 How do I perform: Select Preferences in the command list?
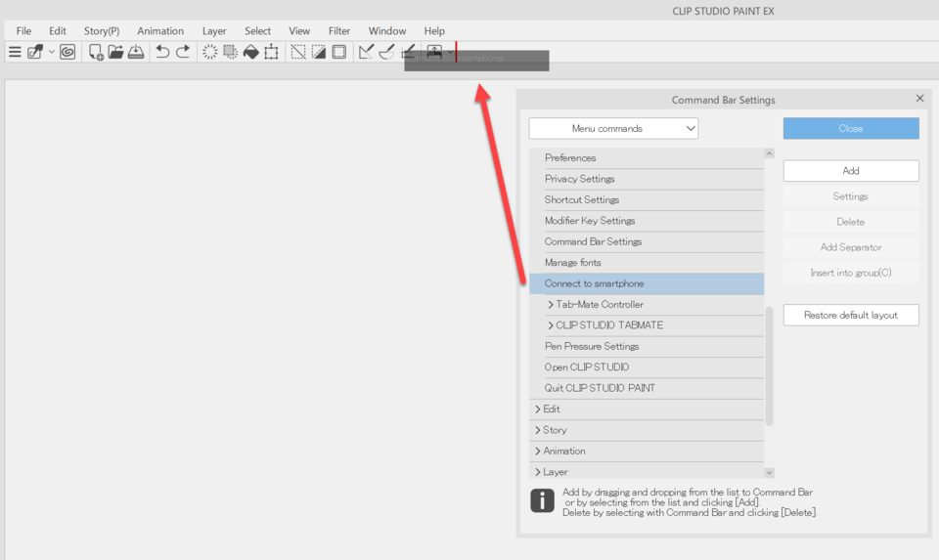pos(647,158)
